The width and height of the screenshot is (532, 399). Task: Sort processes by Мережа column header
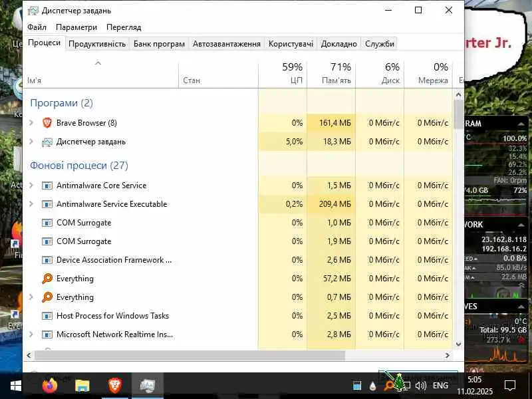pyautogui.click(x=428, y=74)
